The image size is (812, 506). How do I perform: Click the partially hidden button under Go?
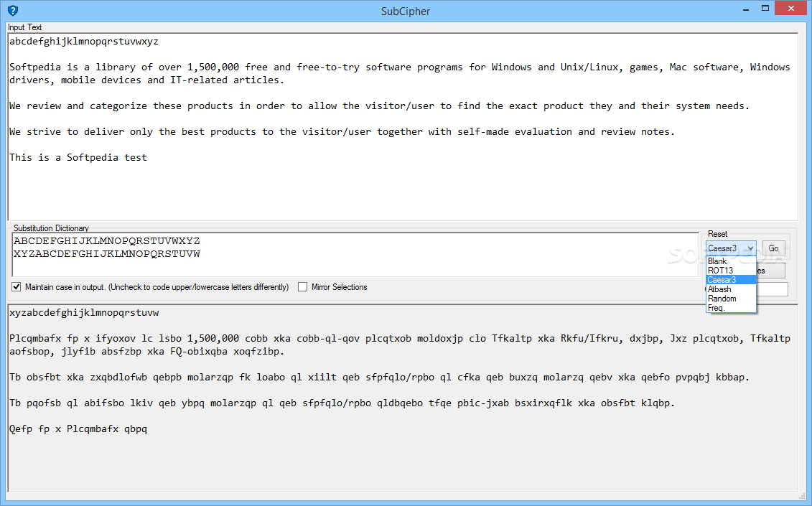pos(771,271)
